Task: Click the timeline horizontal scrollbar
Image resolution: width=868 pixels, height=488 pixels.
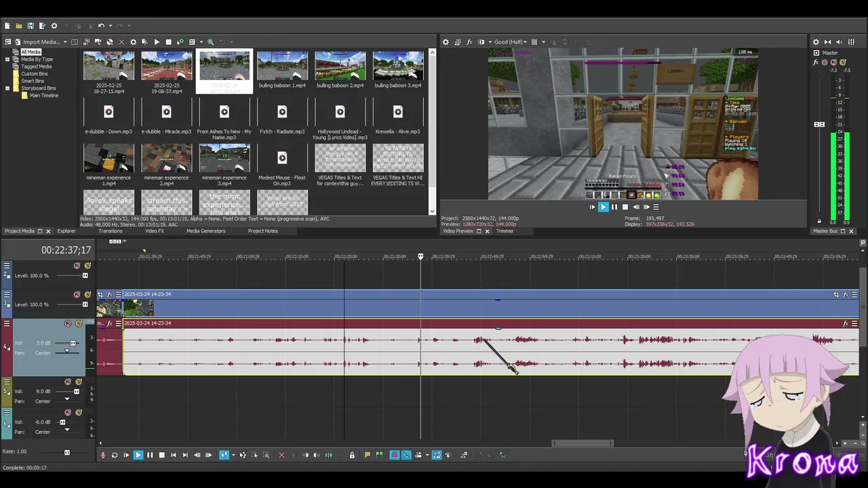Action: click(583, 443)
